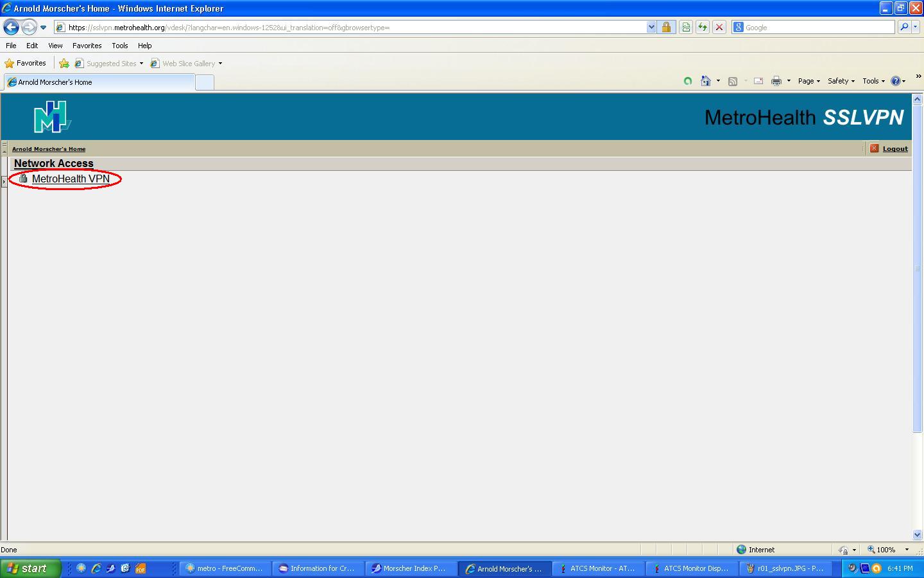Click the Add to Favorites Bar icon
924x578 pixels.
point(64,64)
